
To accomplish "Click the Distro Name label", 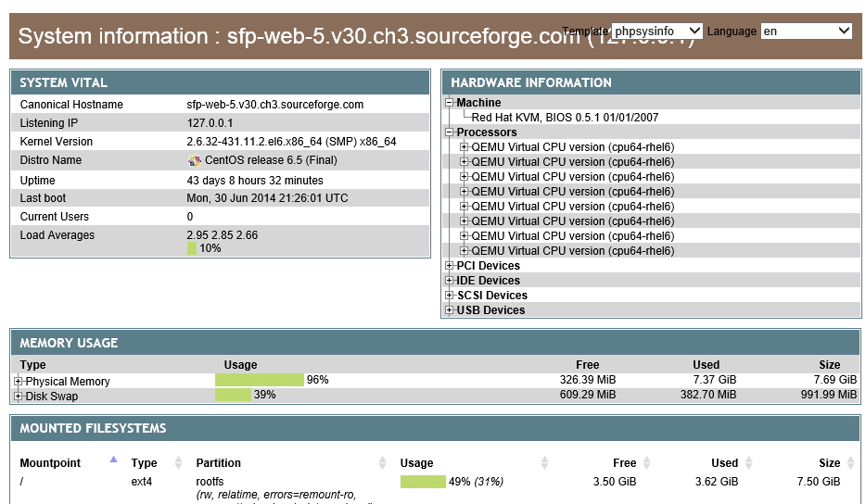I will pyautogui.click(x=51, y=160).
